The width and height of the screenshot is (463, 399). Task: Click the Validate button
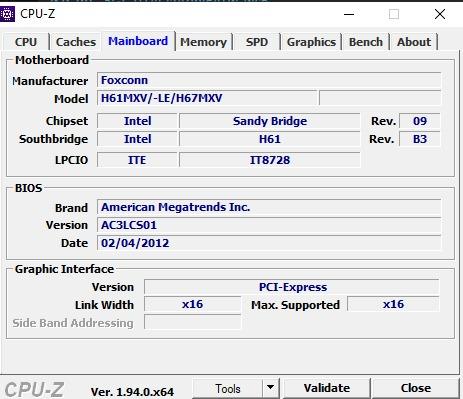[327, 388]
